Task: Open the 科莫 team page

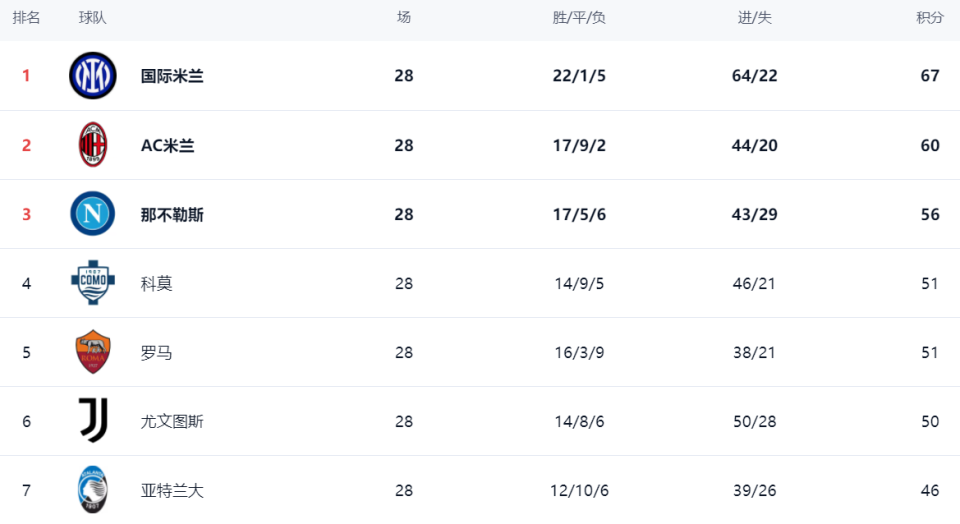Action: point(157,283)
